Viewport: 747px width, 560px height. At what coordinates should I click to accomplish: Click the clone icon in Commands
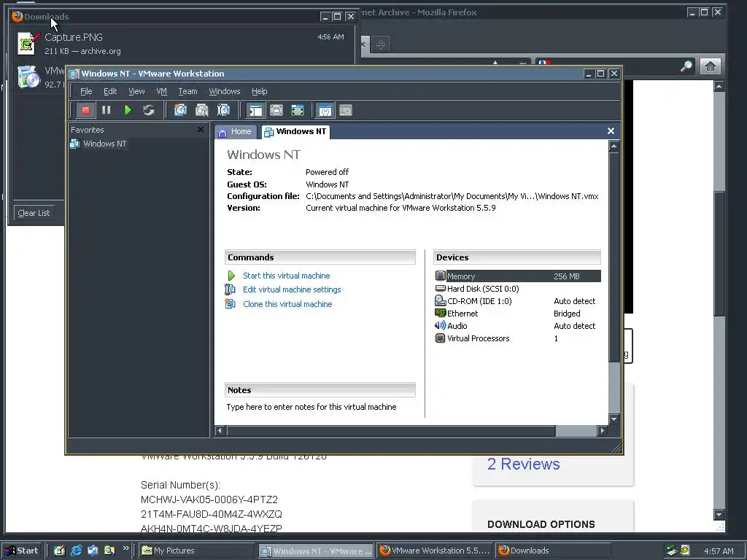click(230, 304)
